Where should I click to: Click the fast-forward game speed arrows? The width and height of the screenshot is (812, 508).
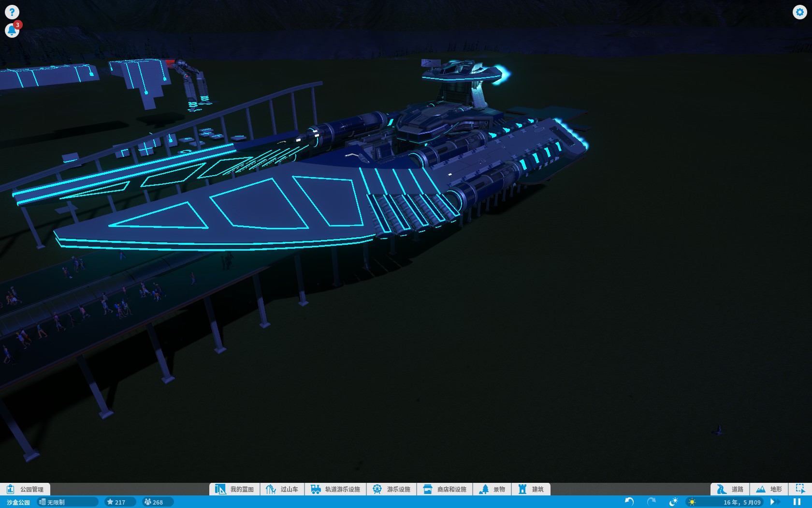point(775,502)
